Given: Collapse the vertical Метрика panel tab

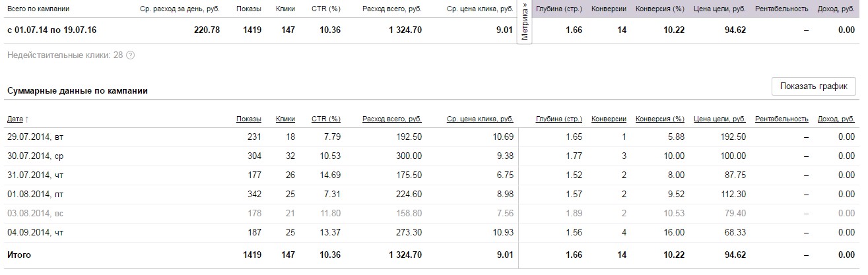Looking at the screenshot, I should [x=525, y=23].
